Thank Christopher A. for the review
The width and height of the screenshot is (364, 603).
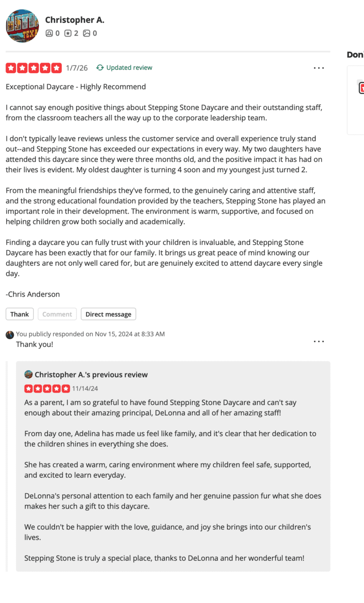[x=19, y=314]
